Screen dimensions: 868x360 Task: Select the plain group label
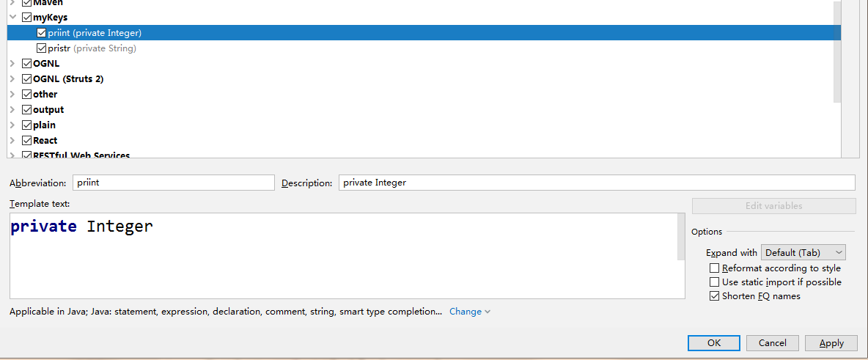tap(44, 125)
